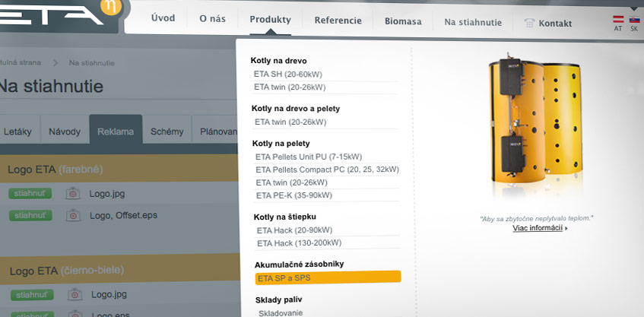Open Na stiahnutie in the top navigation
644x317 pixels.
coord(473,22)
